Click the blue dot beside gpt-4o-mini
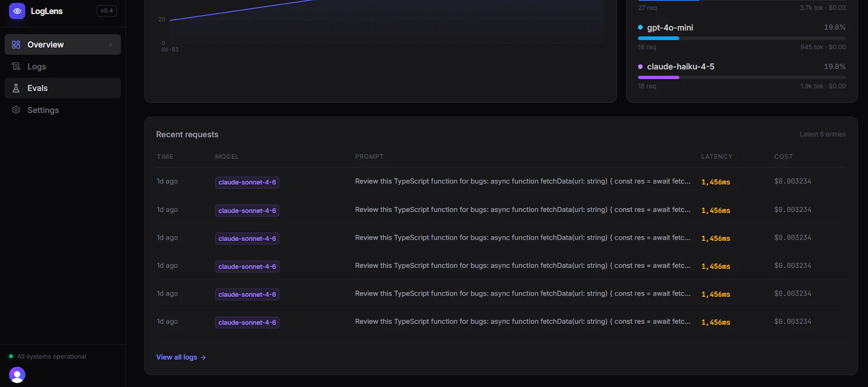The height and width of the screenshot is (387, 868). tap(640, 28)
